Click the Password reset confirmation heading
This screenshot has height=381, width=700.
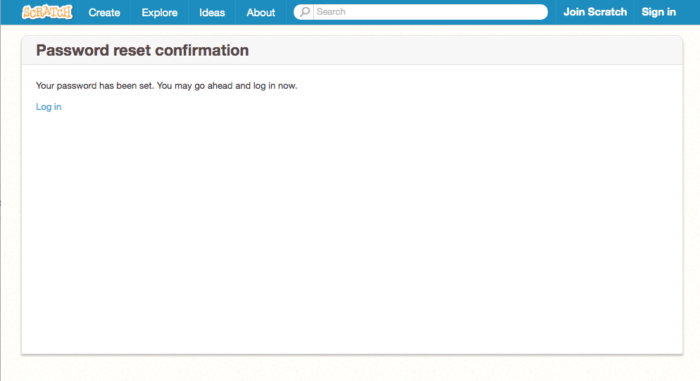click(x=142, y=50)
